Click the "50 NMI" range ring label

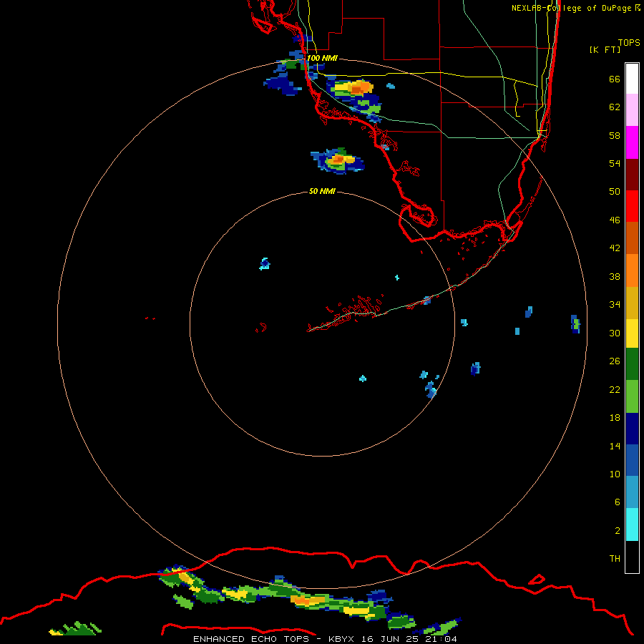point(322,191)
